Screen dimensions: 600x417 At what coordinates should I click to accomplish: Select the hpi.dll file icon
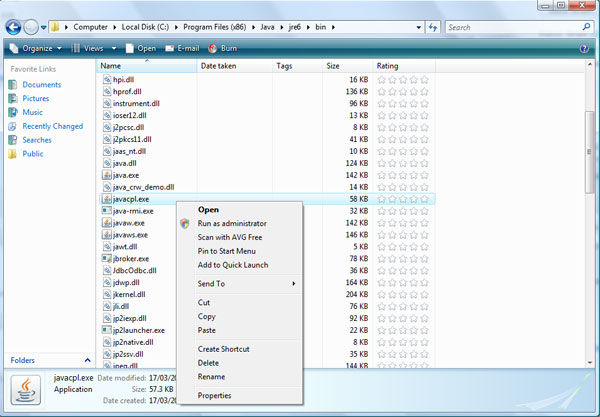(x=107, y=80)
